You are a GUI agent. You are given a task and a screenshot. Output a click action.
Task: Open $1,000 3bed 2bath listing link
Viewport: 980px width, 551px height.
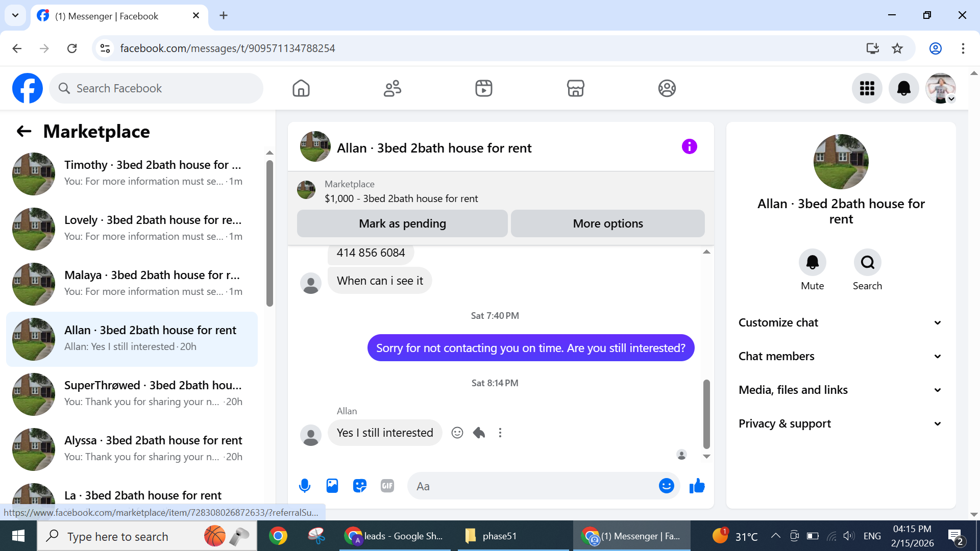coord(401,198)
